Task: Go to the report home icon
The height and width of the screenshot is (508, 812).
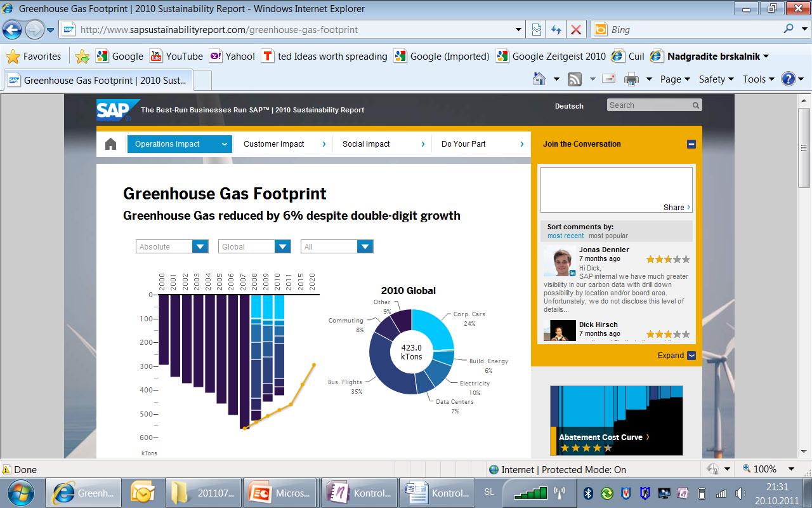Action: coord(110,144)
